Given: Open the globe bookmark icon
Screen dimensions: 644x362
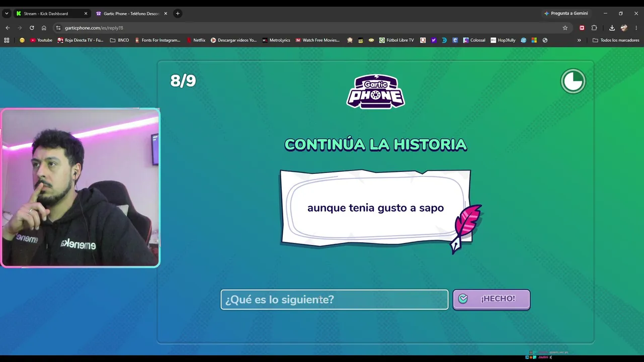Looking at the screenshot, I should [545, 40].
